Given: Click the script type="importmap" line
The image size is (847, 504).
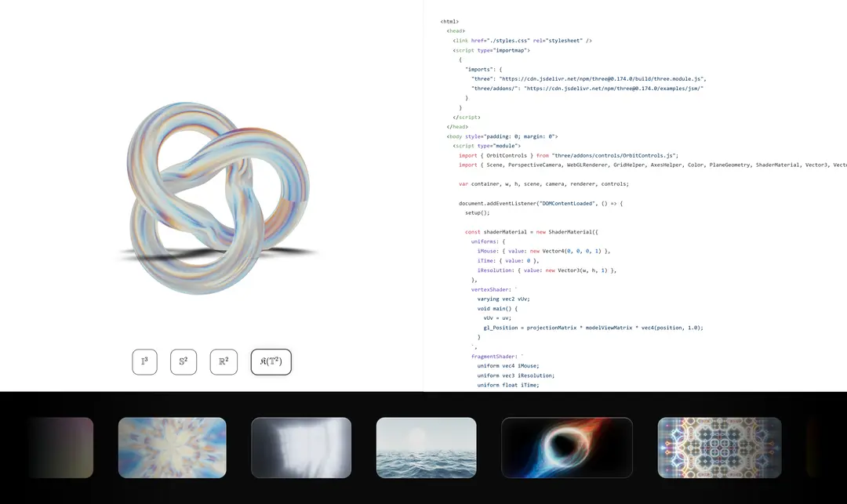Looking at the screenshot, I should pyautogui.click(x=492, y=50).
